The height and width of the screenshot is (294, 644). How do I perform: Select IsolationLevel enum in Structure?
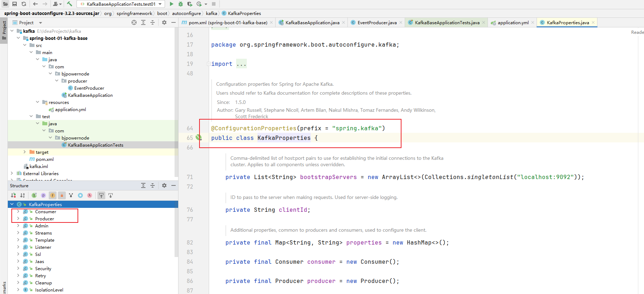coord(49,290)
